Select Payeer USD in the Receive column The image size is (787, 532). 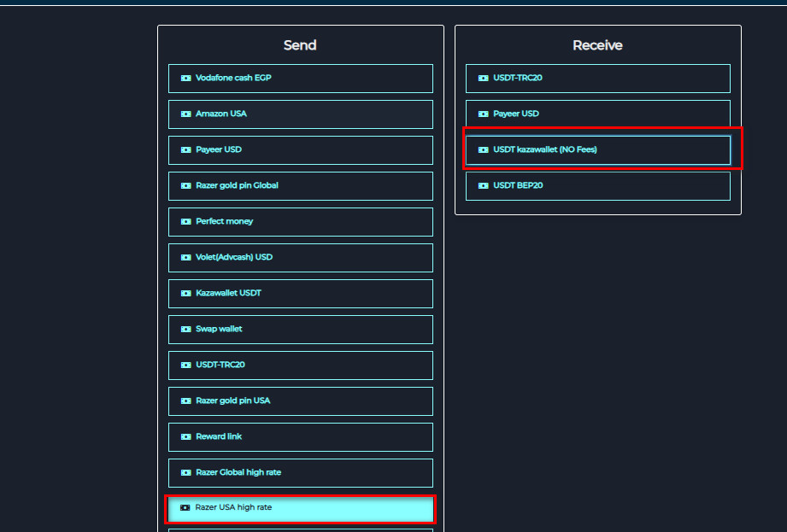tap(597, 114)
